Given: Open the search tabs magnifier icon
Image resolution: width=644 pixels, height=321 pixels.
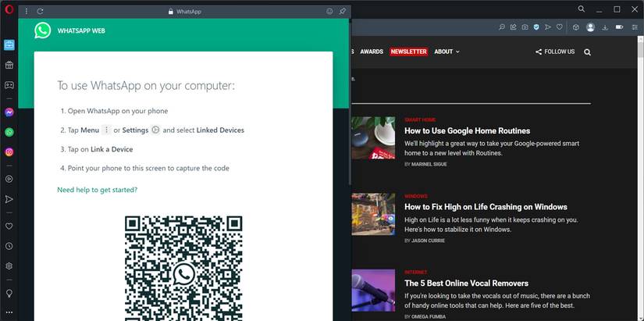Looking at the screenshot, I should click(x=581, y=9).
